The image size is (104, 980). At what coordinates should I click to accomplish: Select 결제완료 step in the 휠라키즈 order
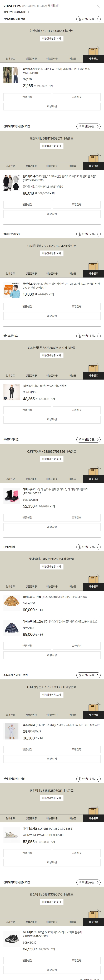[x=10, y=166]
